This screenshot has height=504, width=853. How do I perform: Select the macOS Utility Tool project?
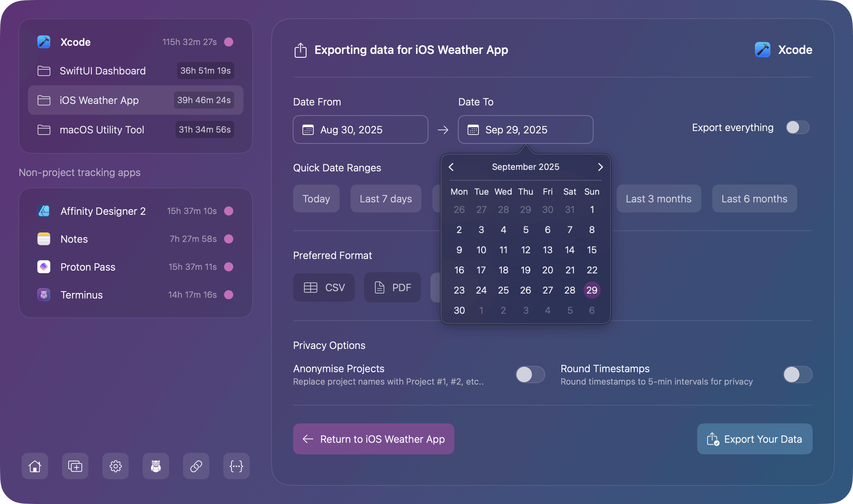[102, 129]
